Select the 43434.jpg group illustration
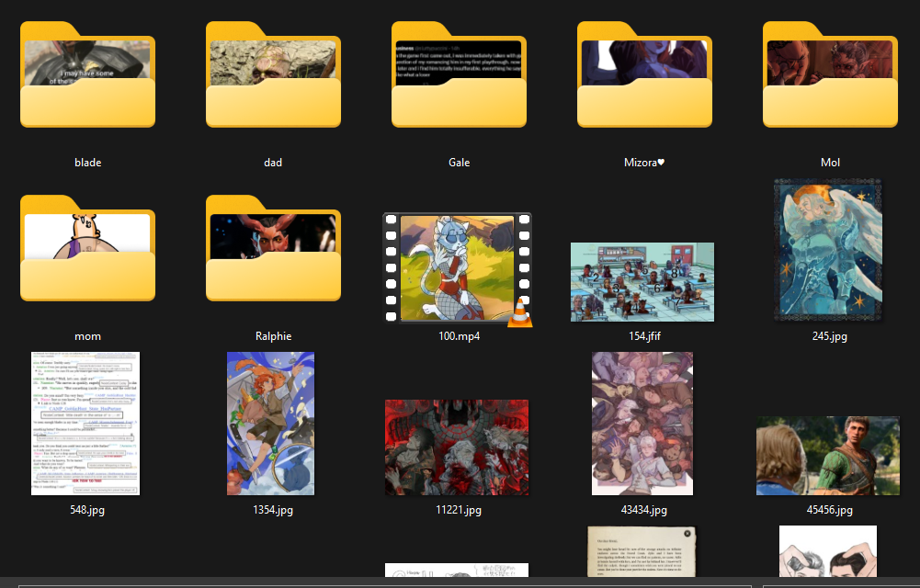 tap(642, 424)
